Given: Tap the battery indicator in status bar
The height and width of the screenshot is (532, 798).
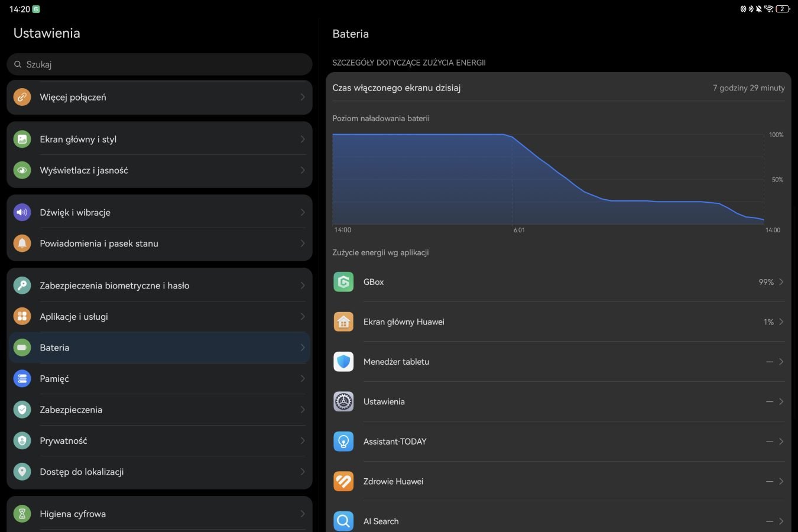Looking at the screenshot, I should point(783,9).
